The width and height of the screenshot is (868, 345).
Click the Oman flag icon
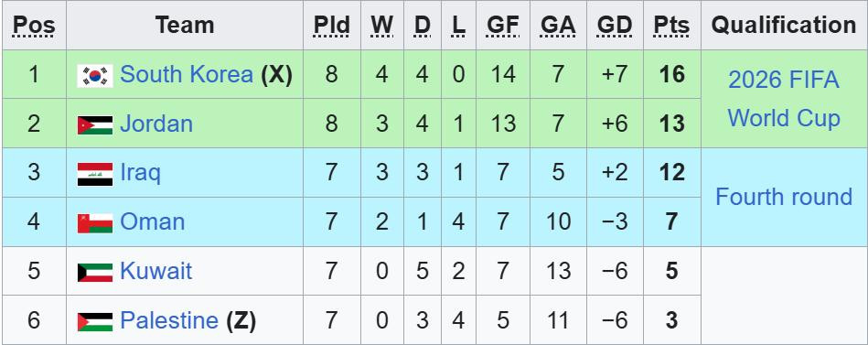click(x=94, y=222)
